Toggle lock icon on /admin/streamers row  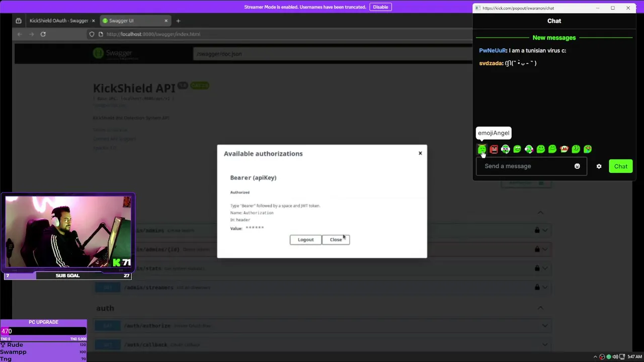(537, 287)
